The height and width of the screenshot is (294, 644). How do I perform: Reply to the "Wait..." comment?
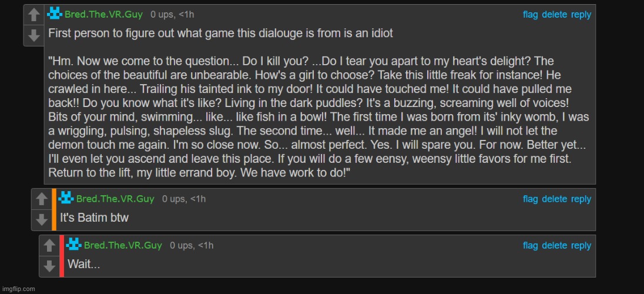pos(581,245)
